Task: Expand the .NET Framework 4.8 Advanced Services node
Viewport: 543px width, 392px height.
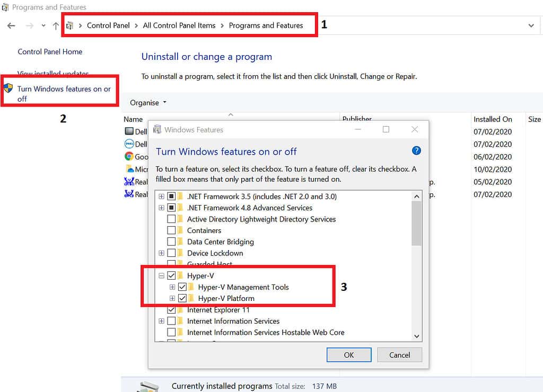Action: tap(161, 208)
